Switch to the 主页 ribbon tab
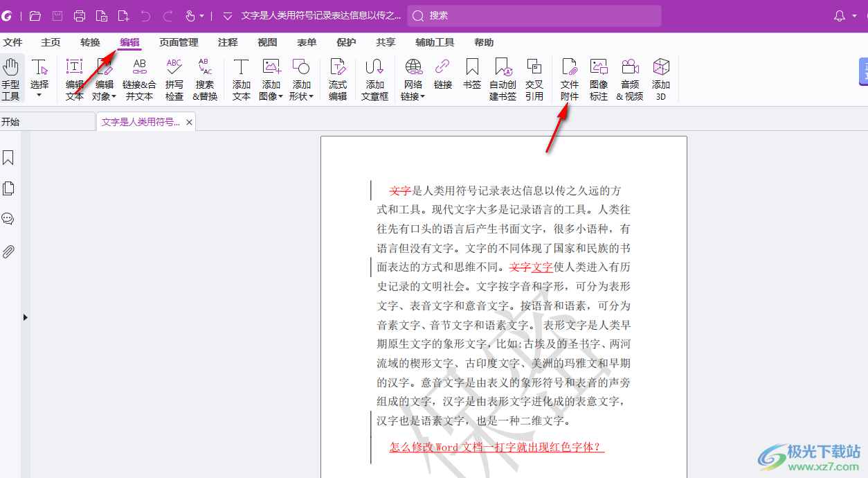 51,43
